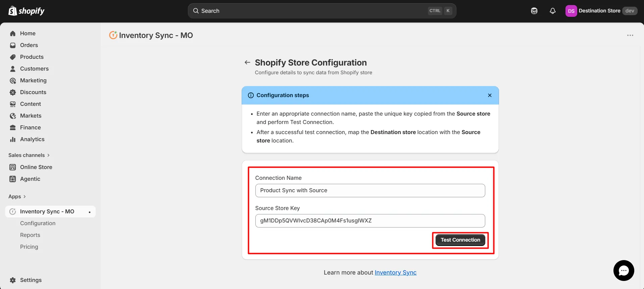Click the Home icon in sidebar
The width and height of the screenshot is (644, 289).
coord(13,33)
